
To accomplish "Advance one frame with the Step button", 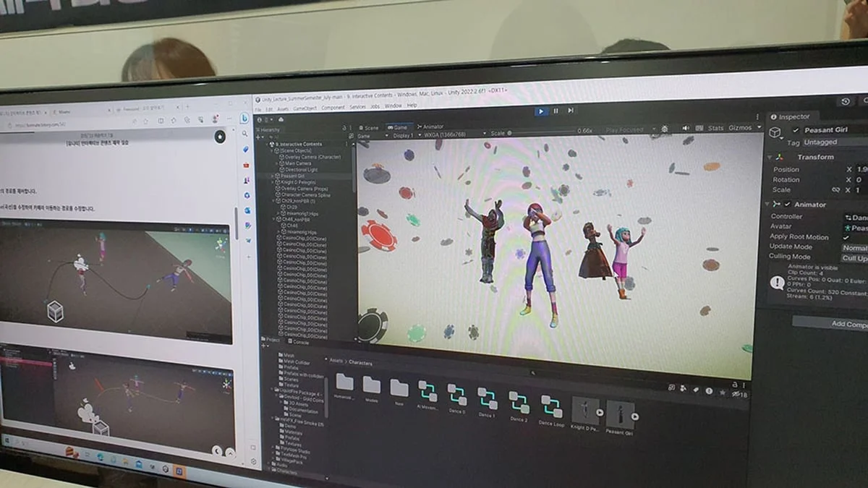I will (570, 111).
